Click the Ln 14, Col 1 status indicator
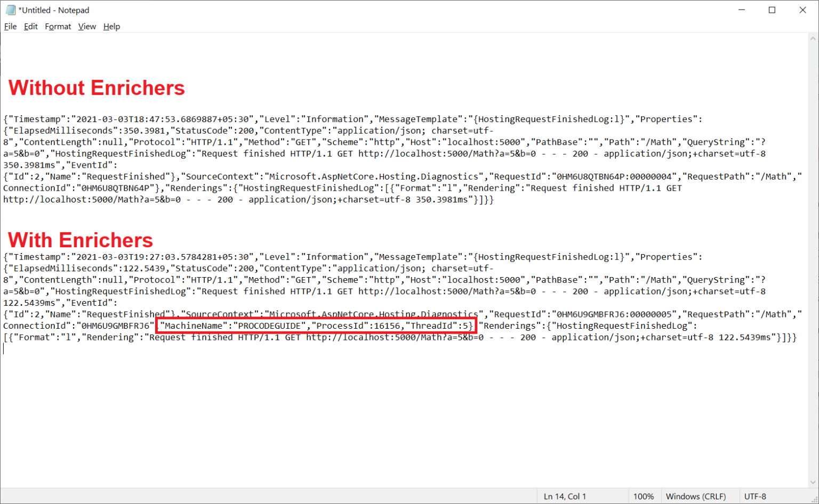The image size is (819, 504). 565,497
